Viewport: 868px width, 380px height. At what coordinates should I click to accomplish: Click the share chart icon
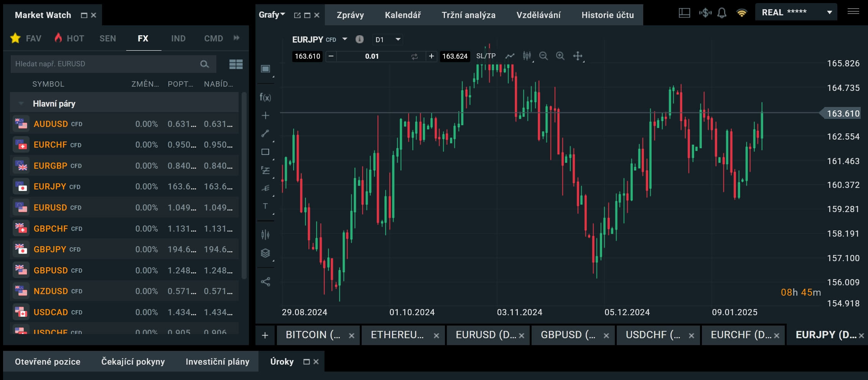click(x=265, y=282)
